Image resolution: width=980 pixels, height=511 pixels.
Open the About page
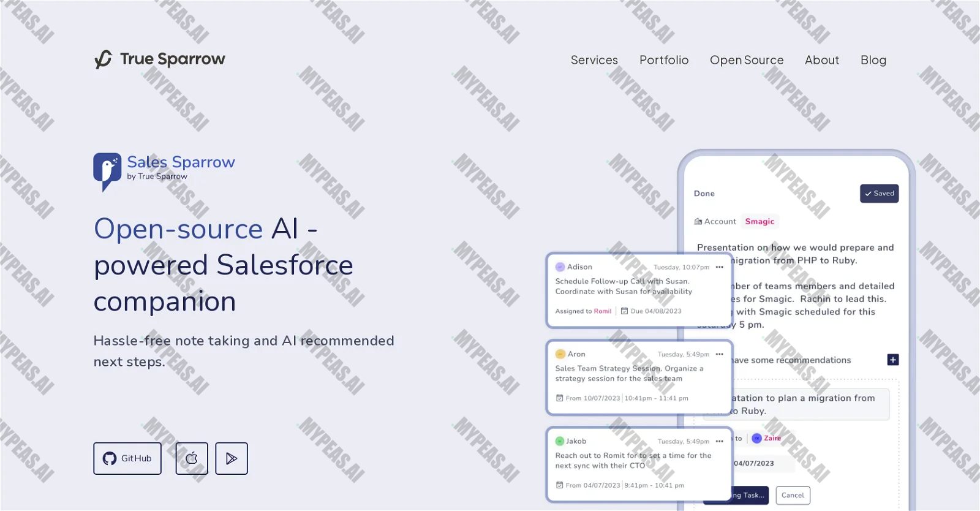(x=822, y=60)
